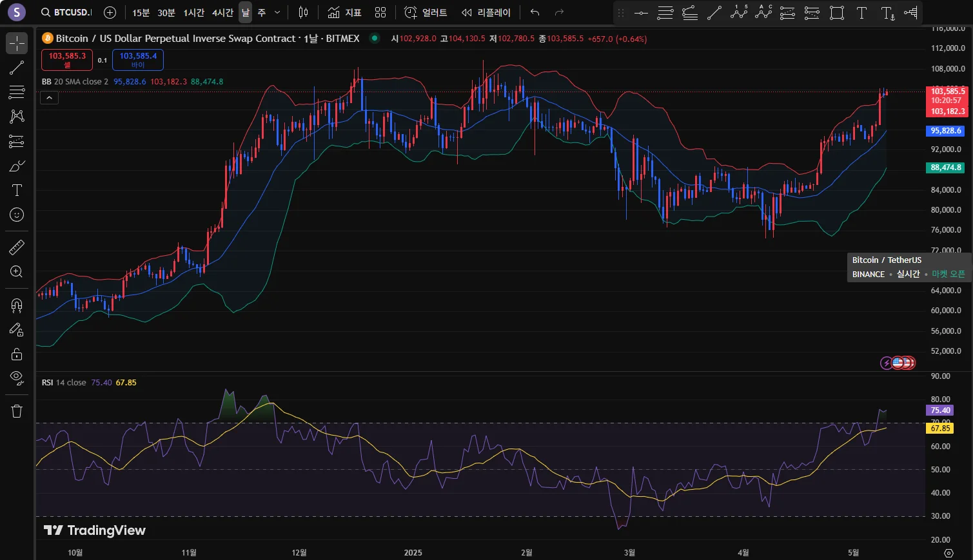Switch to the 4시간 timeframe
This screenshot has height=560, width=973.
222,13
